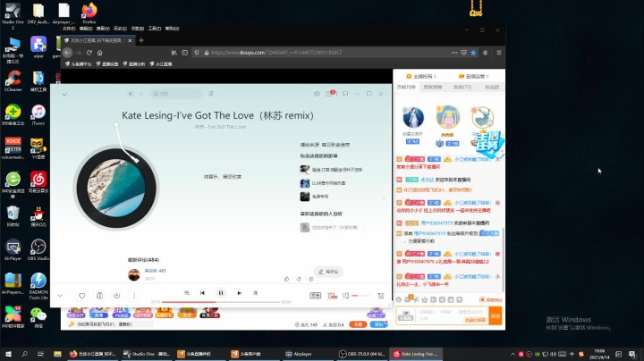Open first bookmark in Firefox bookmarks toolbar
The height and width of the screenshot is (361, 644).
pos(79,64)
